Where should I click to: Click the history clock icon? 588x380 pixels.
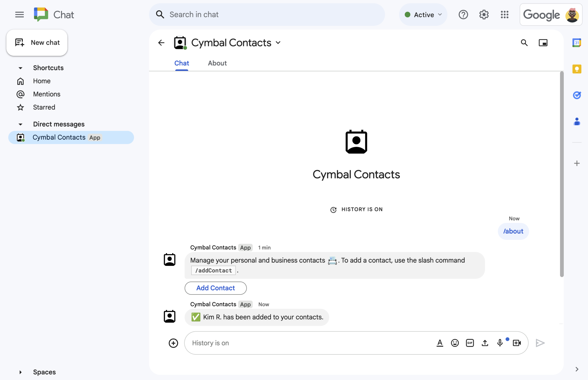(333, 209)
